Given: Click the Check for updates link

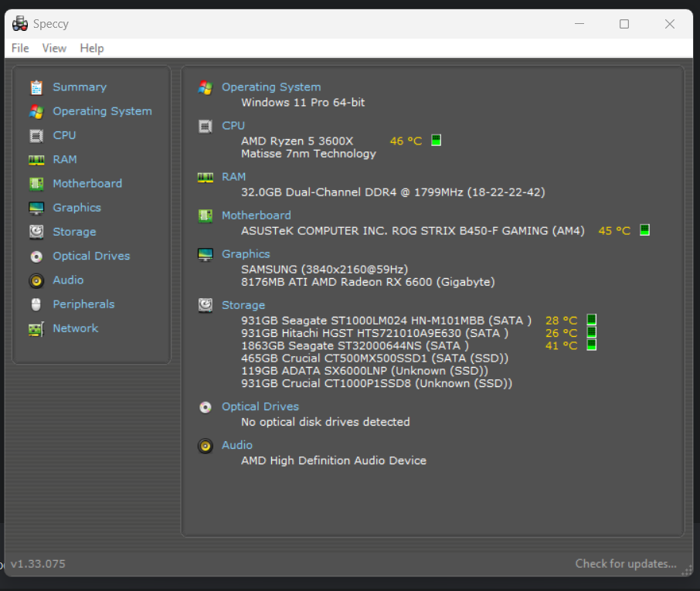Looking at the screenshot, I should tap(625, 564).
